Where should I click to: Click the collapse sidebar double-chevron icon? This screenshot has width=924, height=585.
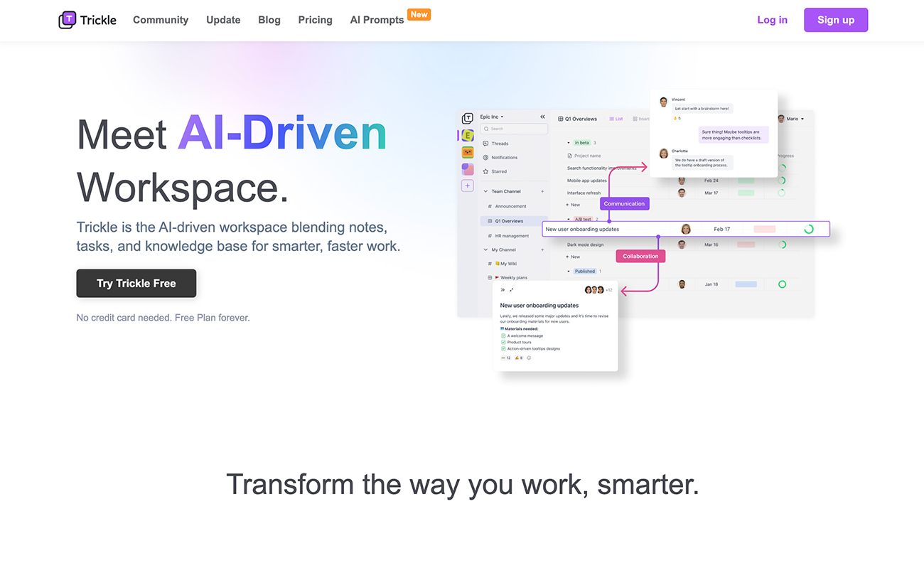pos(542,117)
